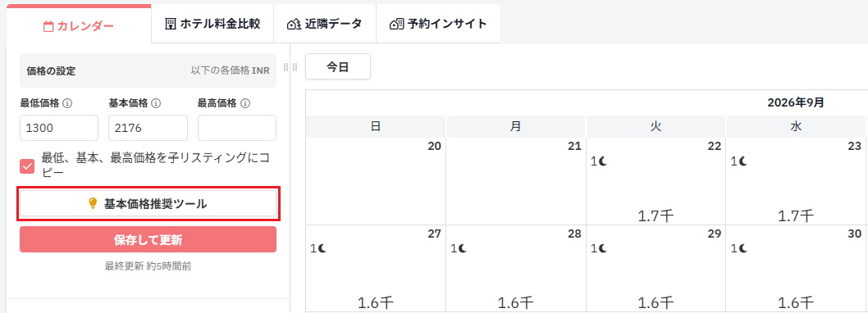Viewport: 868px width, 313px height.
Task: Click the panel divider drag handle
Action: click(x=290, y=67)
